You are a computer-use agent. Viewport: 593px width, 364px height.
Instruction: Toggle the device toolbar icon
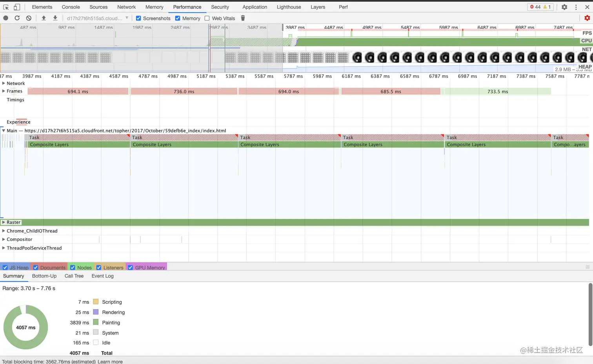point(17,7)
